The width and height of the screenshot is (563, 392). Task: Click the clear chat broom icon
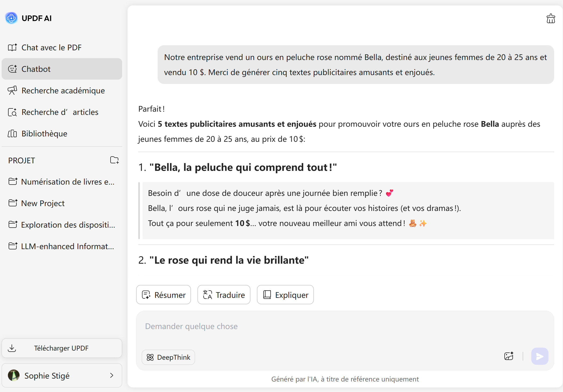click(551, 18)
